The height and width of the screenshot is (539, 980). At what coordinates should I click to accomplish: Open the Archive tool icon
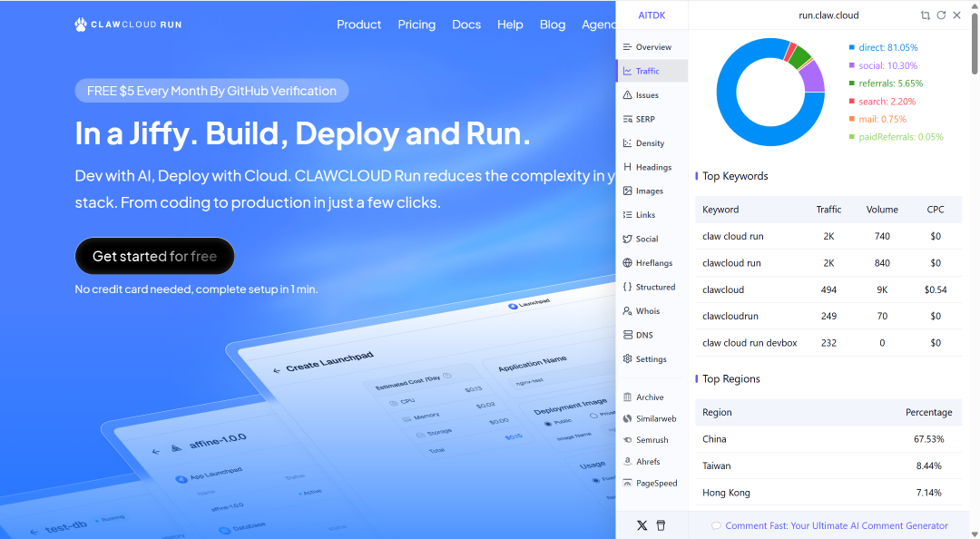click(x=628, y=397)
